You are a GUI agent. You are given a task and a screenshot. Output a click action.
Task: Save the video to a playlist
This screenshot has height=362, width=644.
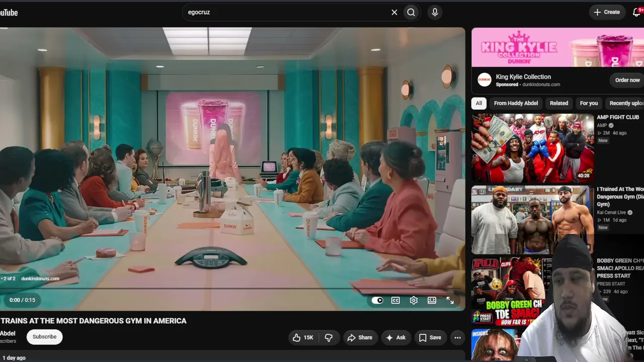click(430, 337)
